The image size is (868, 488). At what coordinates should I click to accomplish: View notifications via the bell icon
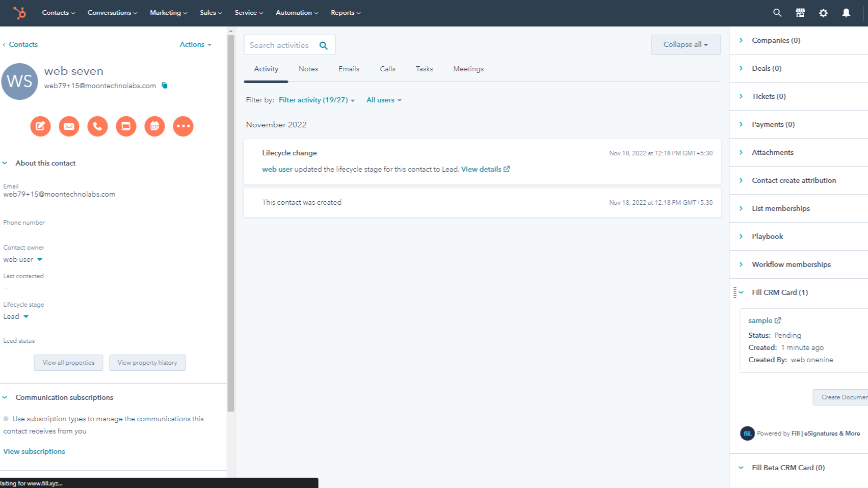click(x=846, y=12)
